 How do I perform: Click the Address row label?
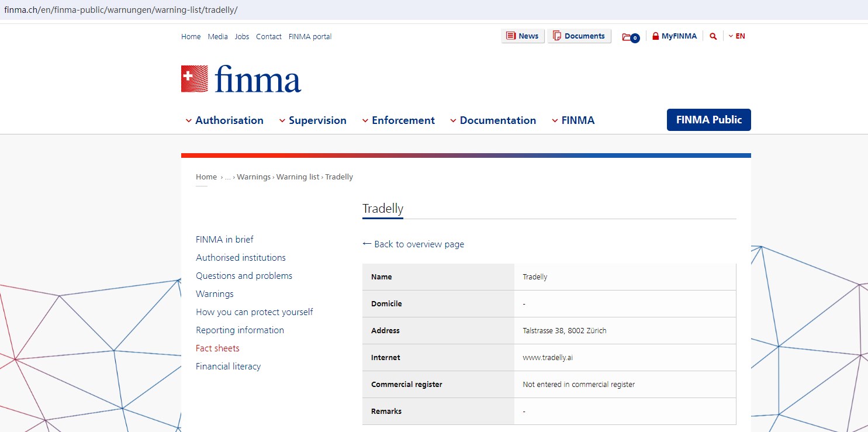(x=385, y=331)
